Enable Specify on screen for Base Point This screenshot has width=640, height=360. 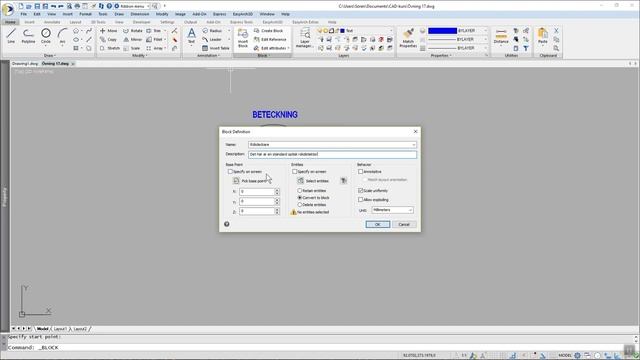coord(230,172)
